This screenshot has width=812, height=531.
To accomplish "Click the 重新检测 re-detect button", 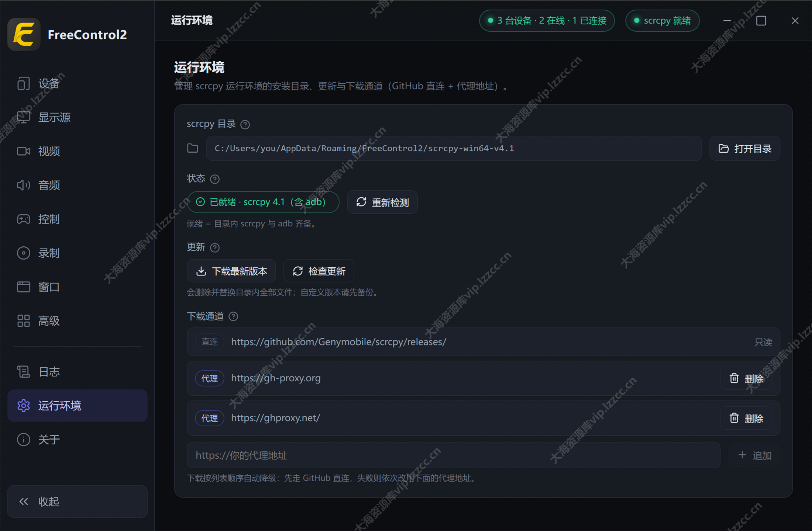I will tap(382, 202).
